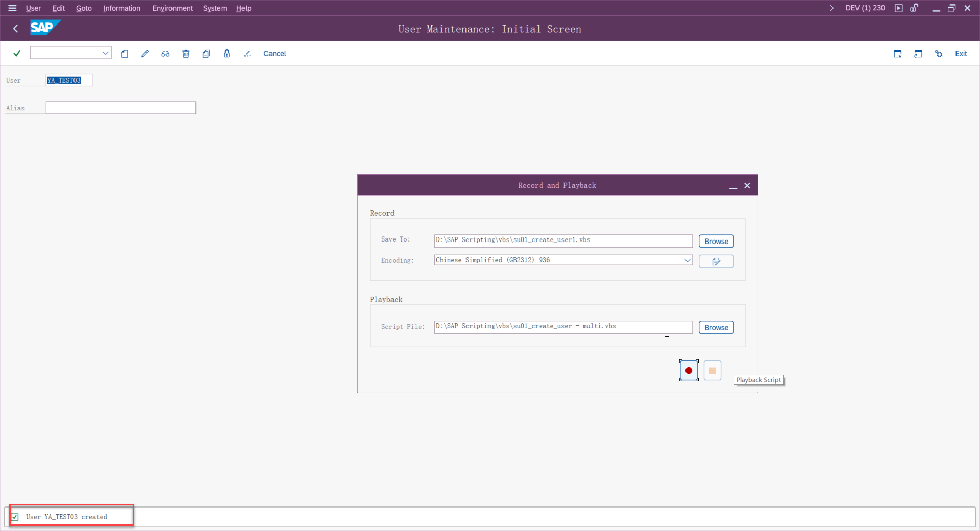This screenshot has height=531, width=980.
Task: Open the User menu
Action: (33, 8)
